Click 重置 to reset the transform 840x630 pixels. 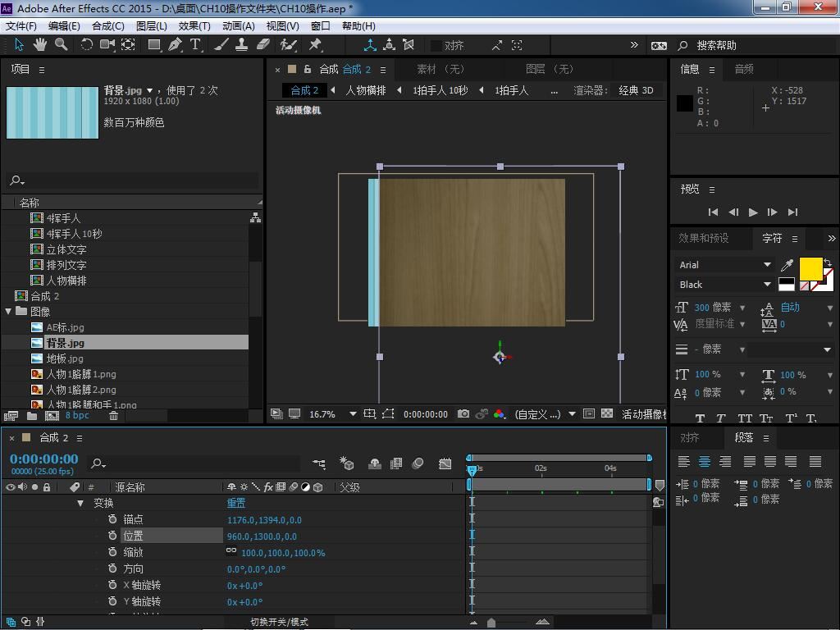[x=236, y=503]
